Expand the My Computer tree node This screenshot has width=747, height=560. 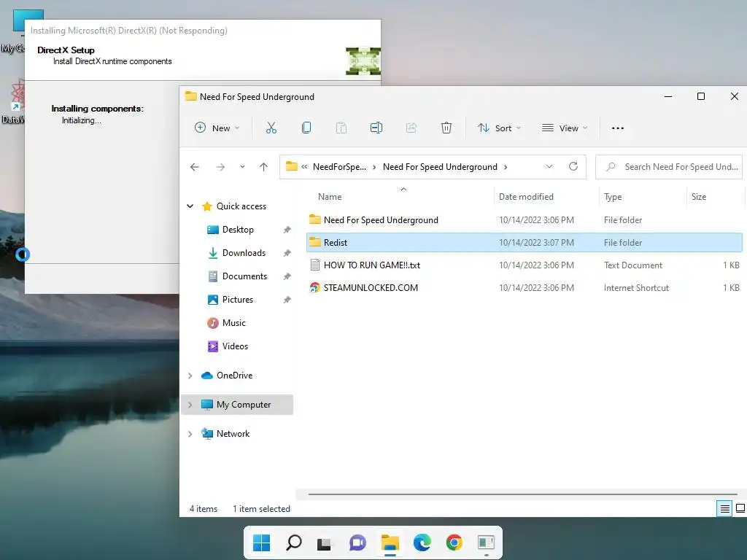click(190, 405)
